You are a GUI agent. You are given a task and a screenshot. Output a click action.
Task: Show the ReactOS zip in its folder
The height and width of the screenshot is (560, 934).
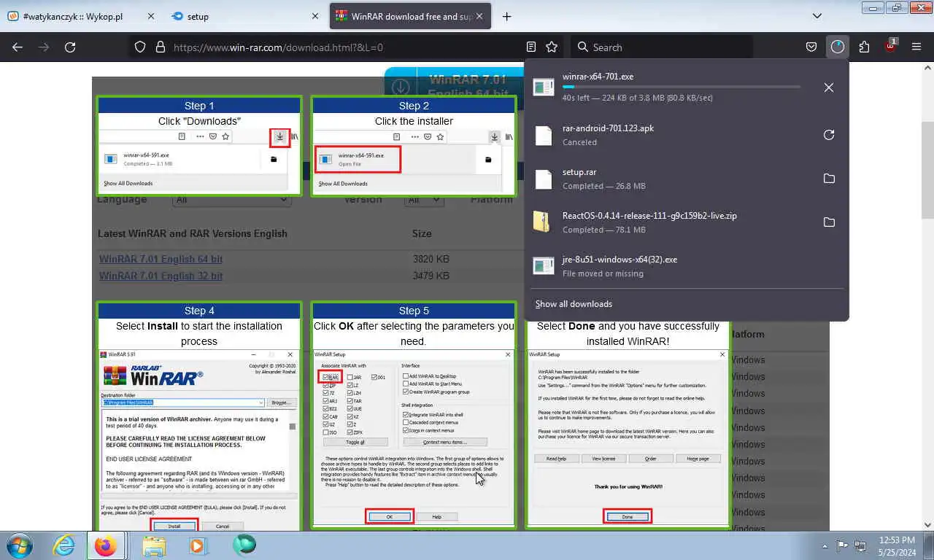coord(828,222)
